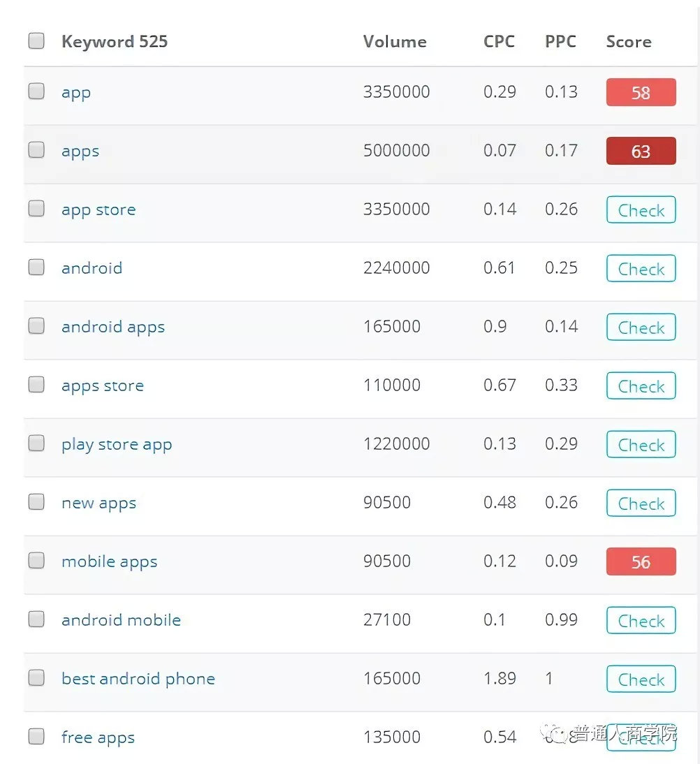
Task: Click the dark red score 63
Action: (x=641, y=151)
